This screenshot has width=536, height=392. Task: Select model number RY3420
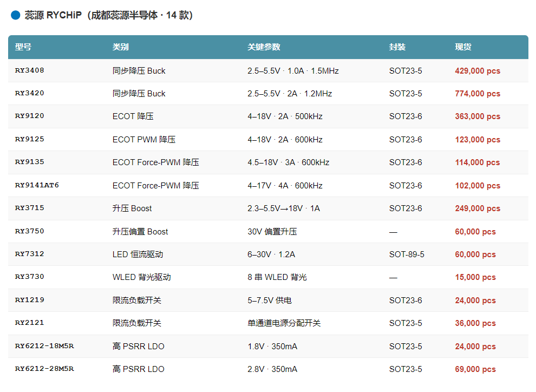point(29,93)
